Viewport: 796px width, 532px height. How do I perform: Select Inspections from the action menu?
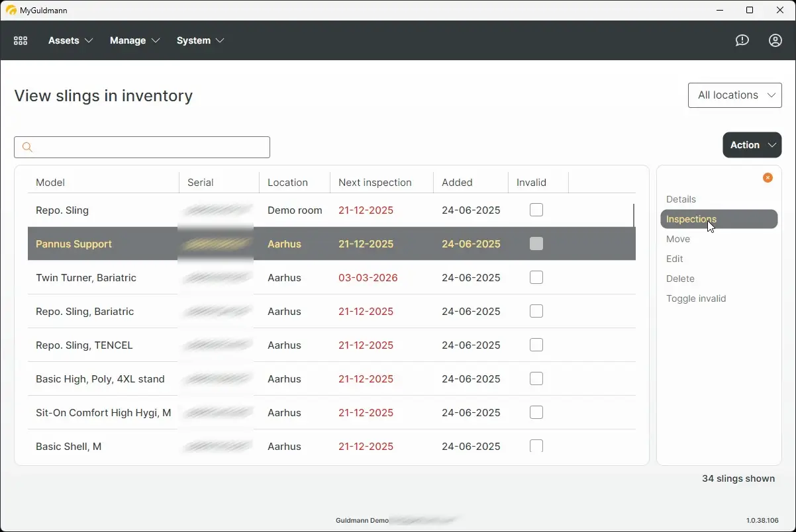(691, 219)
